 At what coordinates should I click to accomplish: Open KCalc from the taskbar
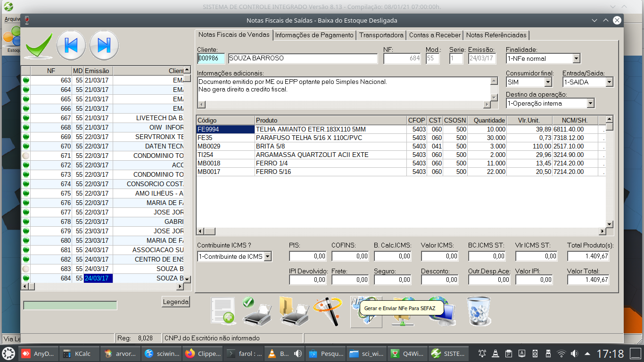point(77,354)
